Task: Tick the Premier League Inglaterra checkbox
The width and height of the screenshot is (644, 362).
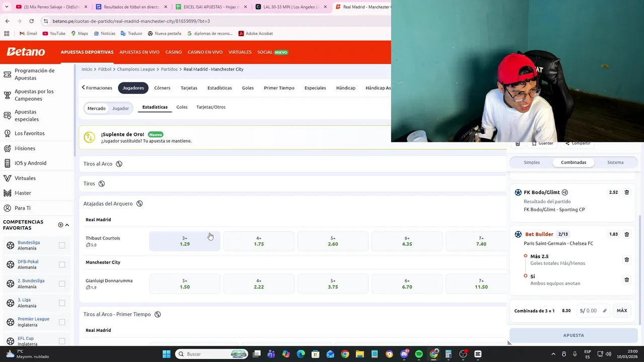Action: point(62,322)
